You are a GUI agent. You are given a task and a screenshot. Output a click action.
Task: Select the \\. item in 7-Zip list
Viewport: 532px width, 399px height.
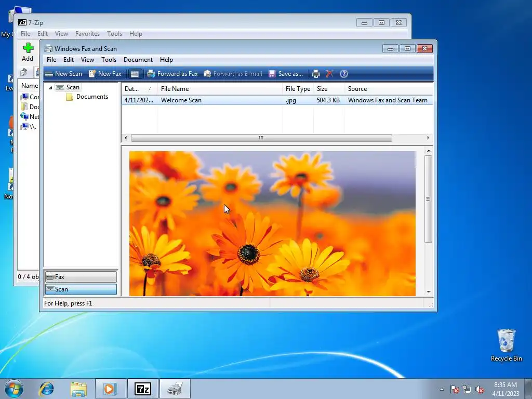[29, 127]
